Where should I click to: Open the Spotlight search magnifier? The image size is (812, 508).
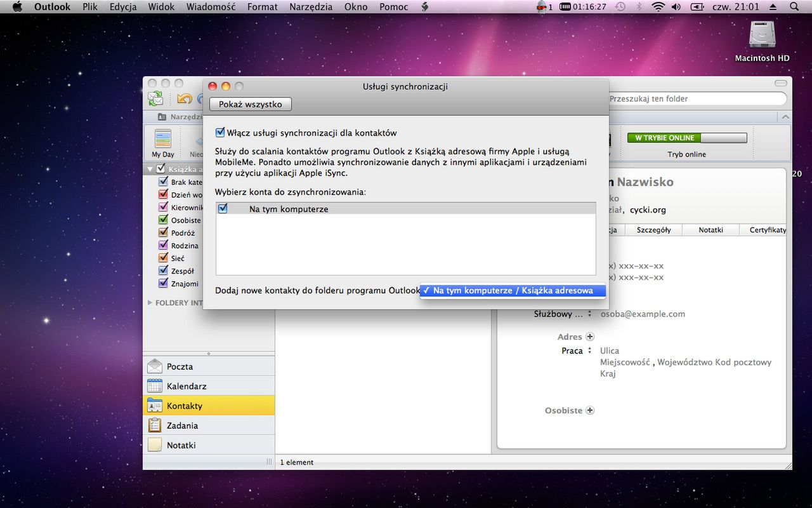point(794,6)
